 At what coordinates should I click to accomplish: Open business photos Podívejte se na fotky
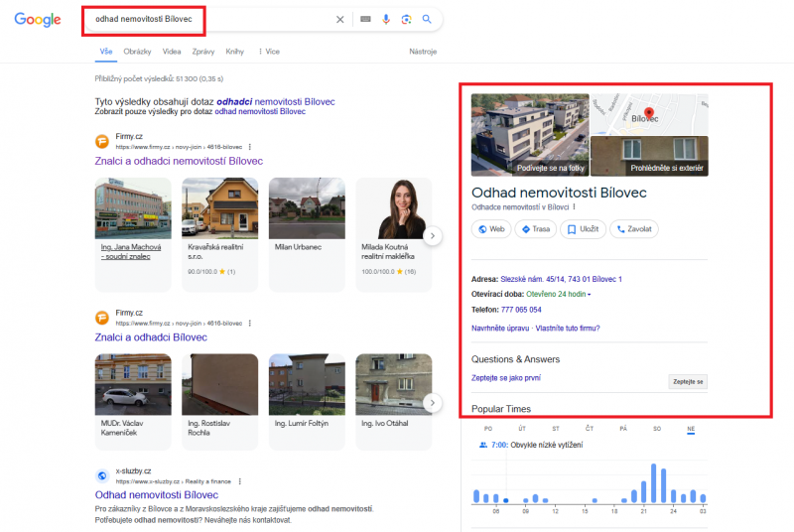tap(530, 135)
